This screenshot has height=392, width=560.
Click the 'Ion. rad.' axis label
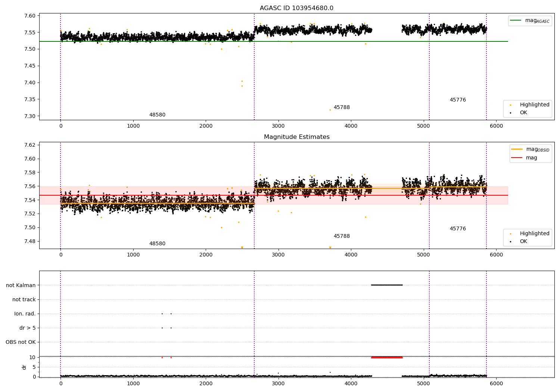pos(25,314)
